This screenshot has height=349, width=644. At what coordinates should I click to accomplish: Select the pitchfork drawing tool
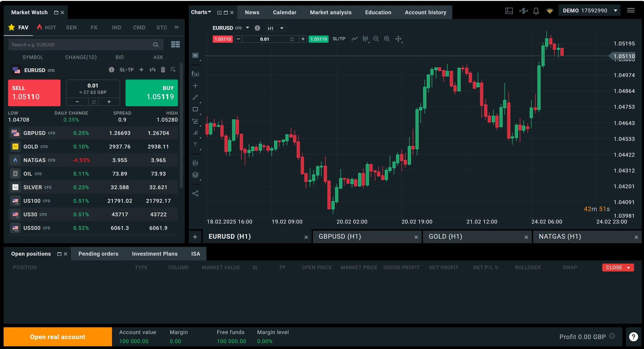tap(195, 133)
